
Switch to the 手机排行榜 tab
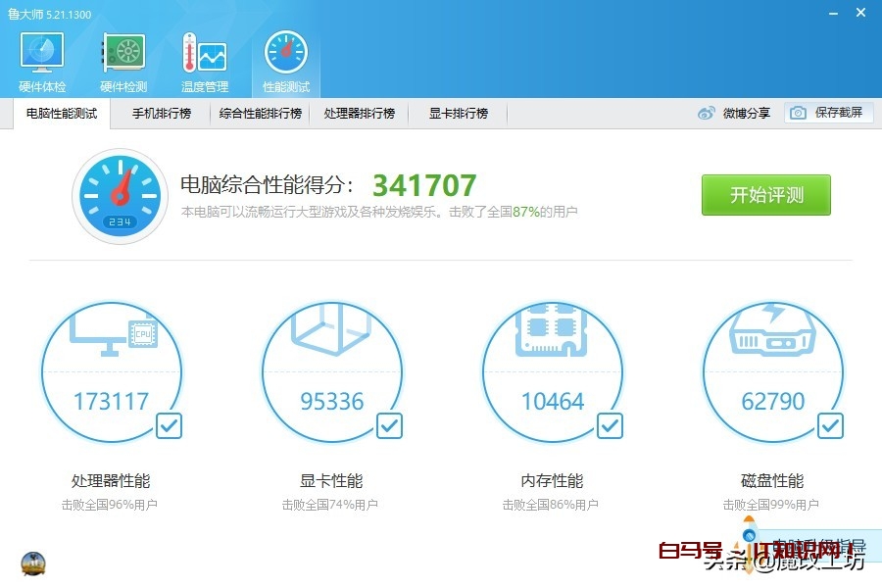coord(163,114)
